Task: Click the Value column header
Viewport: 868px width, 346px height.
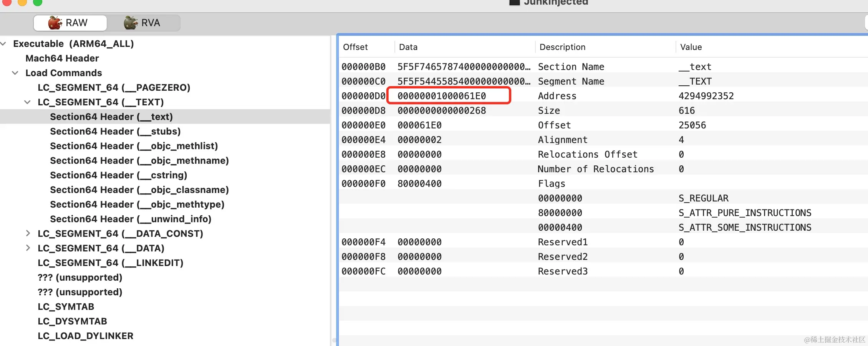Action: (691, 47)
